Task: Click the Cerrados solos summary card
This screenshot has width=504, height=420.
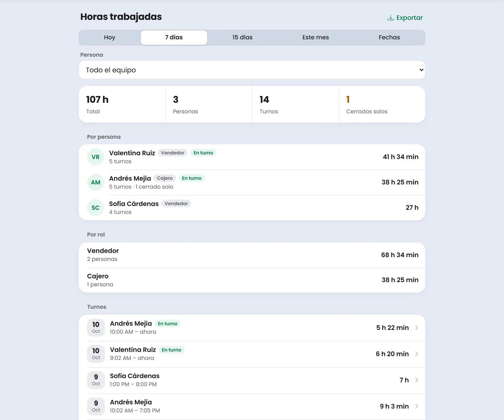Action: click(x=382, y=104)
